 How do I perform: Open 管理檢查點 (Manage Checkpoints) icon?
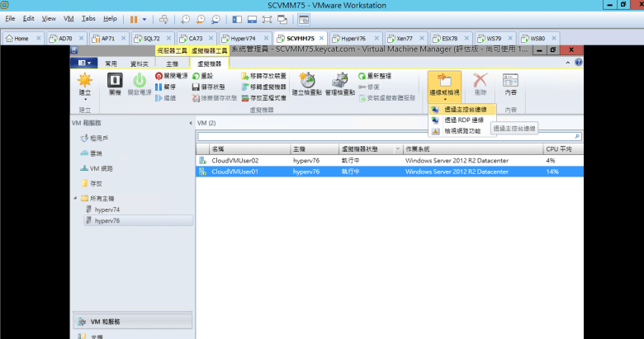coord(339,82)
